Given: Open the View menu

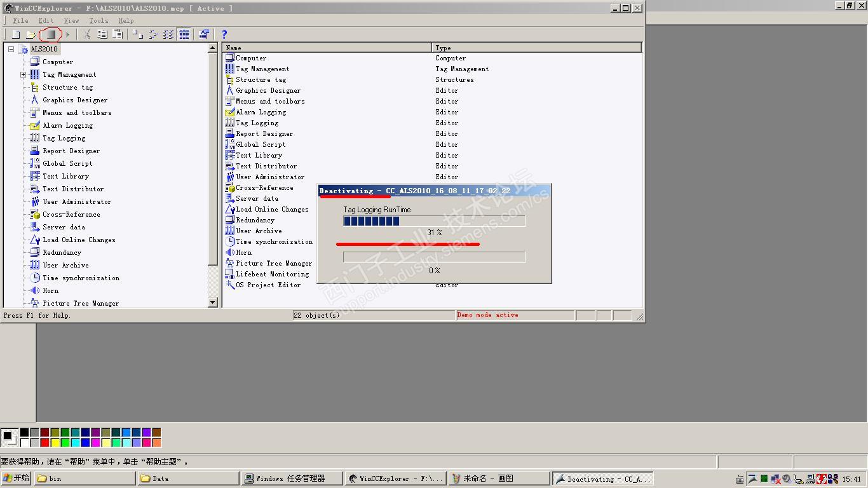Looking at the screenshot, I should (72, 20).
